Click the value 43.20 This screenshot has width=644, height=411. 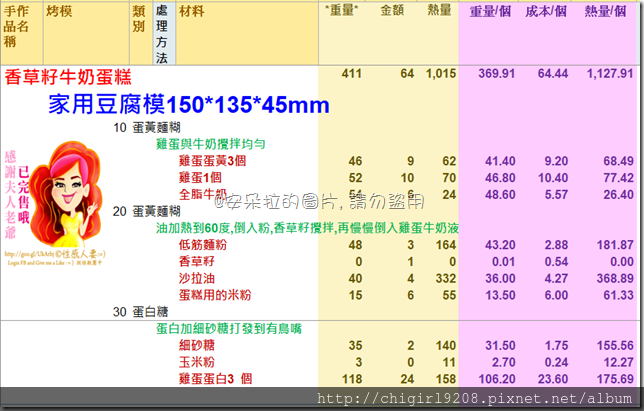[500, 245]
